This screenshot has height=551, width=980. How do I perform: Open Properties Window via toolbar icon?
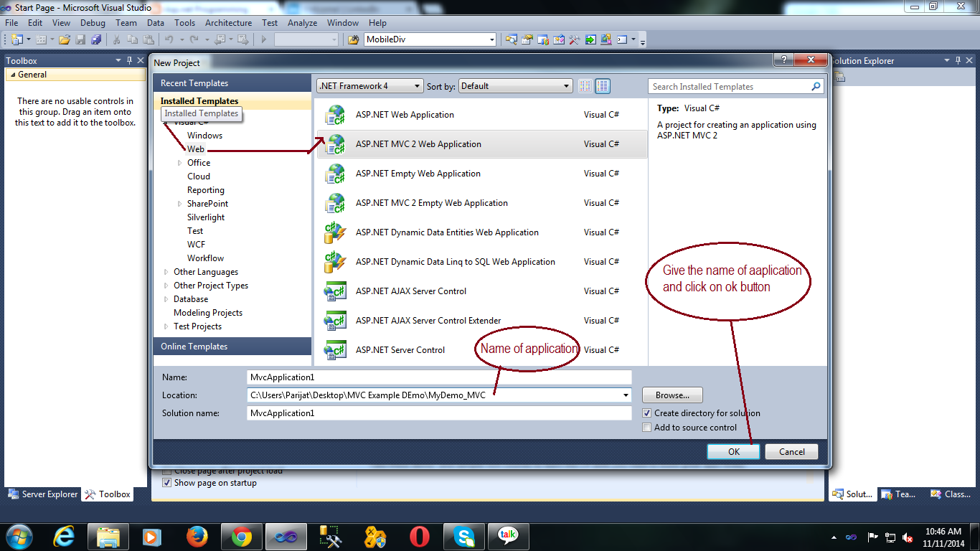527,39
